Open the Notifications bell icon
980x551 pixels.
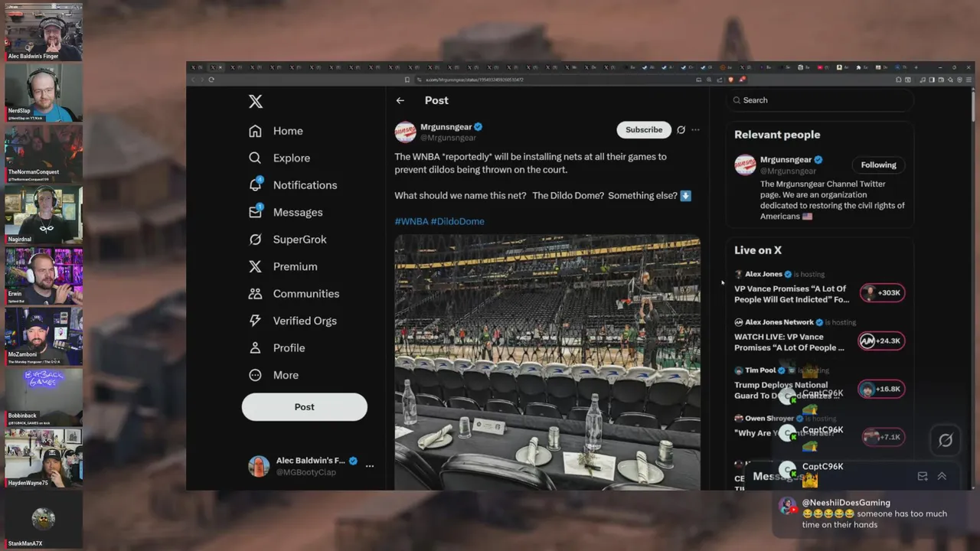256,184
